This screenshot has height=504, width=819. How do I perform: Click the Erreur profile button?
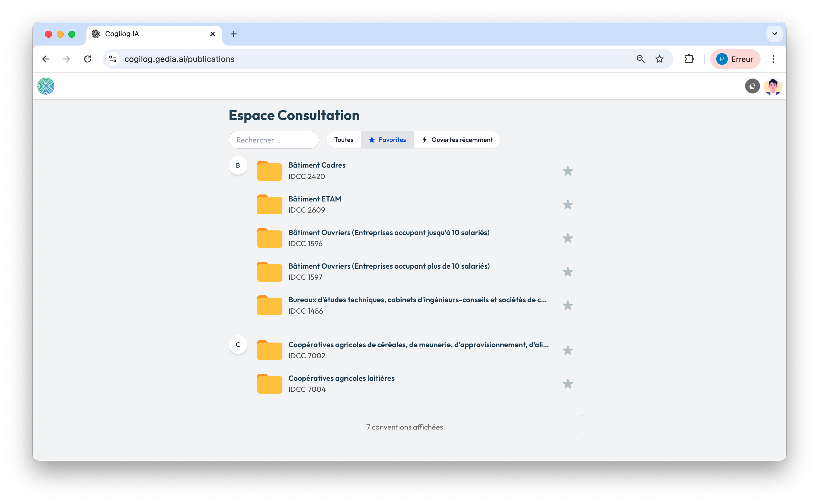(x=735, y=59)
